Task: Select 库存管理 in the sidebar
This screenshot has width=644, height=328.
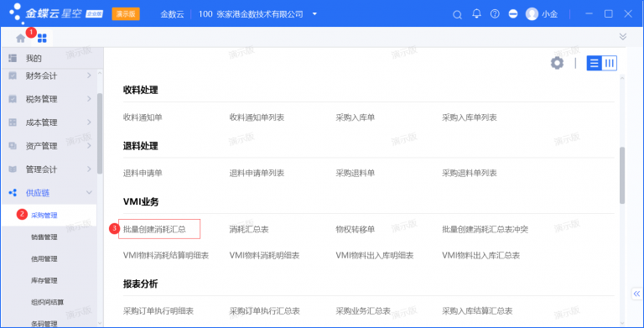Action: 44,280
